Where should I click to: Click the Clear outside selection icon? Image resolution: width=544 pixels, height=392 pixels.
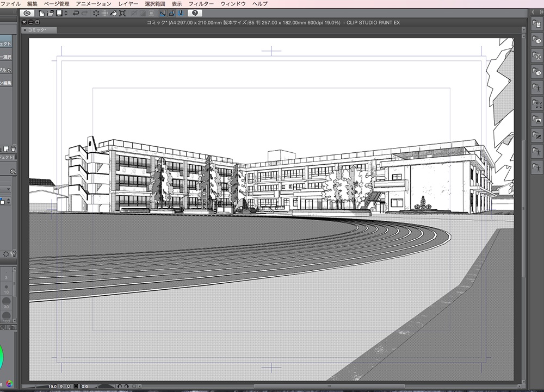pyautogui.click(x=105, y=13)
